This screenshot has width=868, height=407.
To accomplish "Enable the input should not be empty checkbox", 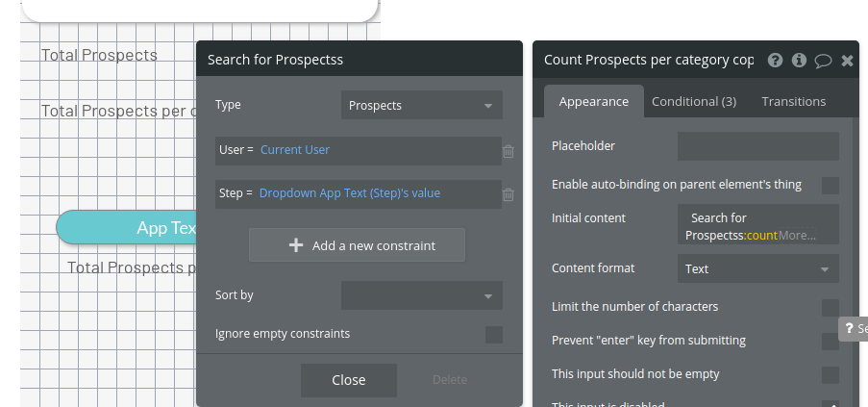I will coord(831,374).
